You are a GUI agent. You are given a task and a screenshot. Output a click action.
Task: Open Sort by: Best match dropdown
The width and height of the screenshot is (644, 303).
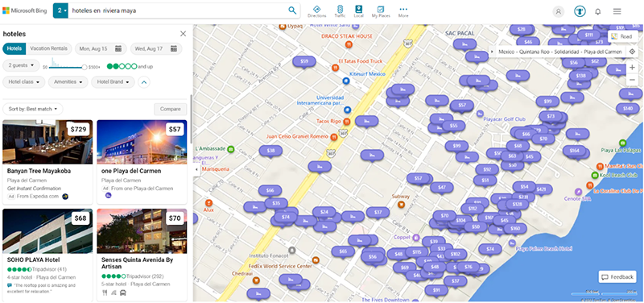(33, 109)
